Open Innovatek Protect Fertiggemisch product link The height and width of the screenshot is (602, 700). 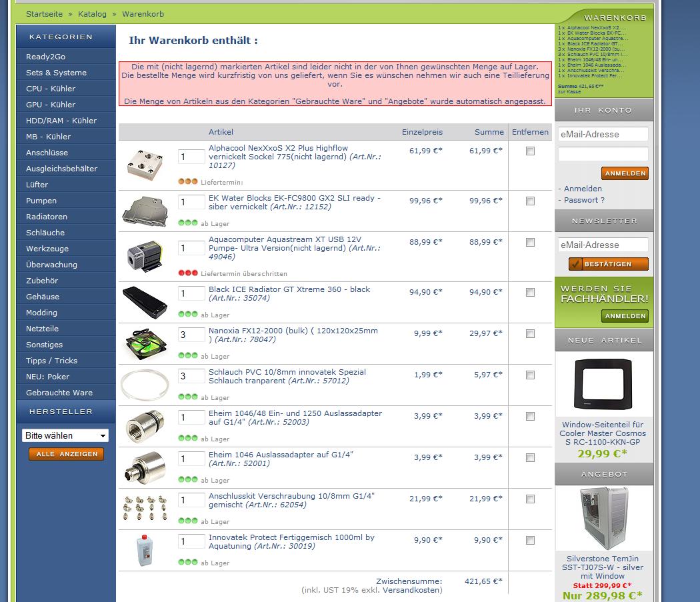point(291,541)
